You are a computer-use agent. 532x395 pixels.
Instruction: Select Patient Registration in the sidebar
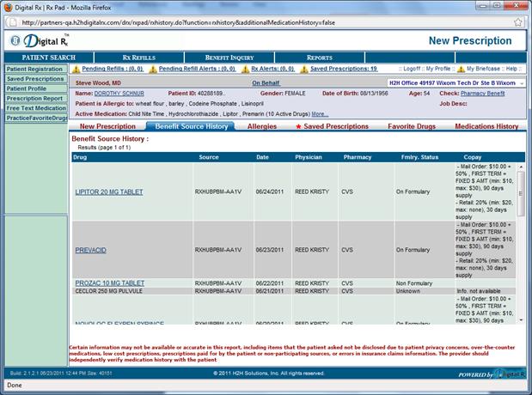34,69
